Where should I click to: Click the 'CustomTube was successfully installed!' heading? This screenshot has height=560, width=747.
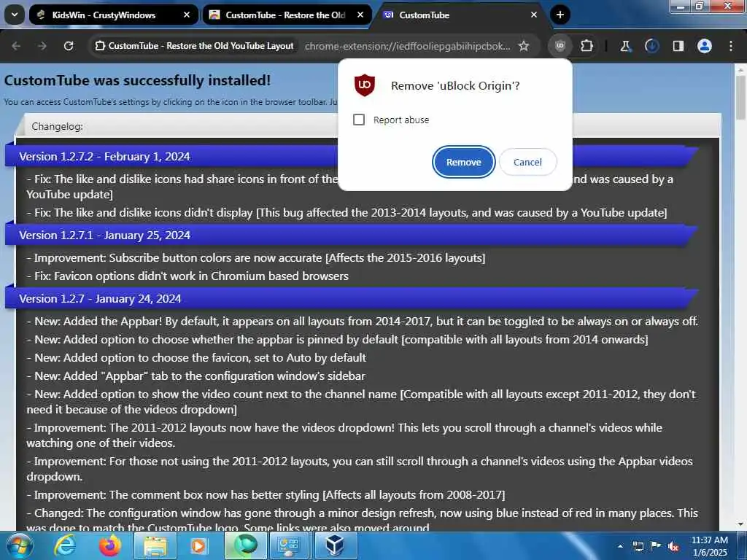137,80
